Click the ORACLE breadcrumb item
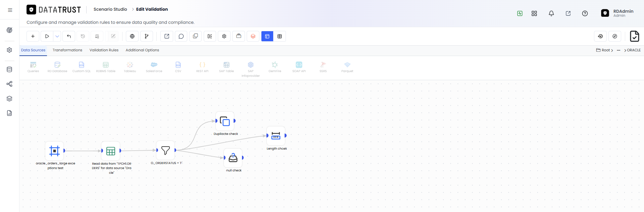The width and height of the screenshot is (644, 212). click(x=634, y=50)
